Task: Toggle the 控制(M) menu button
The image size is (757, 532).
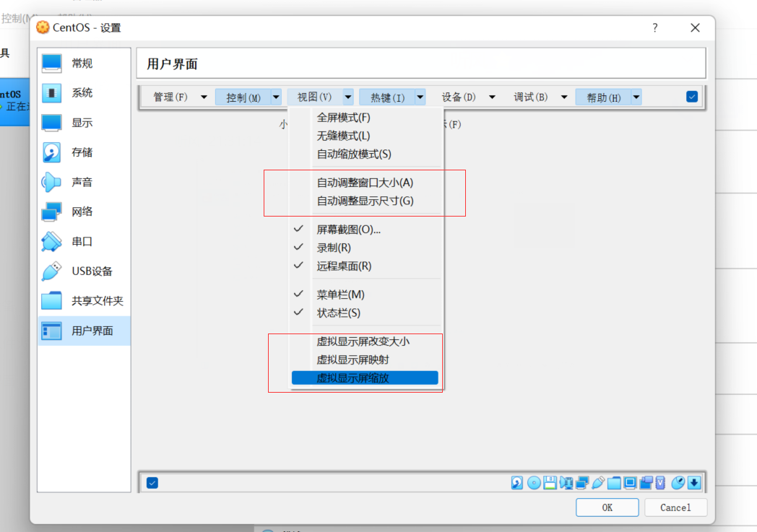Action: pos(243,97)
